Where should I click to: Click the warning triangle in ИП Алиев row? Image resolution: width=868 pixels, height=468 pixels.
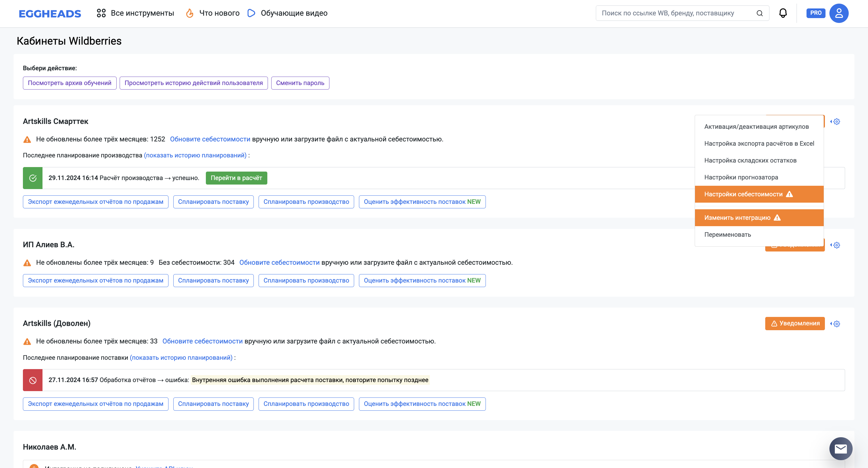(x=27, y=263)
